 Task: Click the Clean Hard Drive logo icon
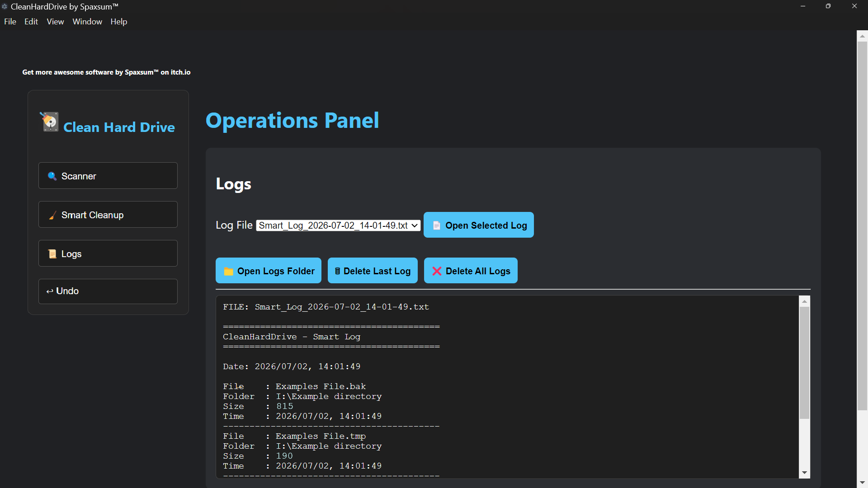pos(49,122)
